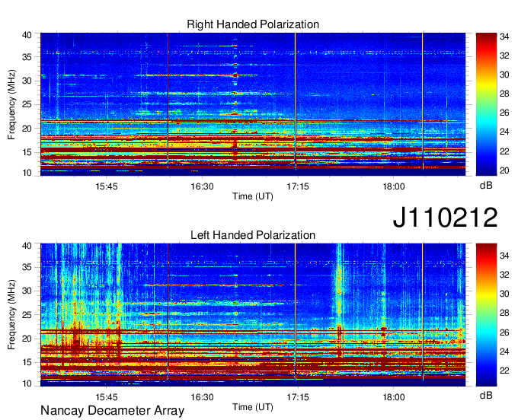The width and height of the screenshot is (518, 420).
Task: Click the 17:15 tick label on bottom plot
Action: point(298,397)
